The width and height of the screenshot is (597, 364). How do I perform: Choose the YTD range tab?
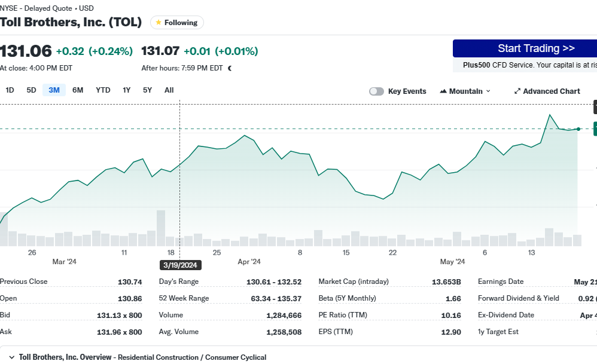tap(103, 90)
